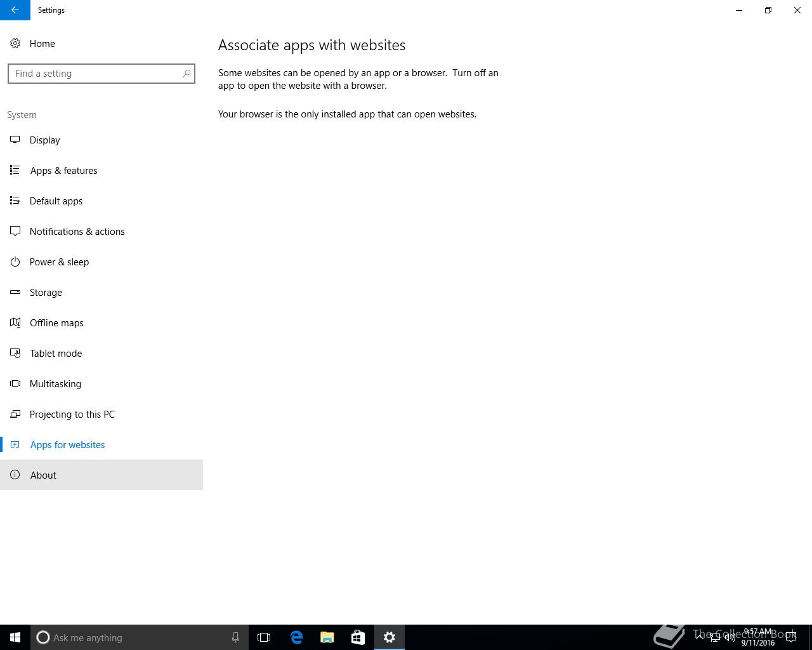Go to Tablet mode page
The image size is (812, 650).
[101, 353]
